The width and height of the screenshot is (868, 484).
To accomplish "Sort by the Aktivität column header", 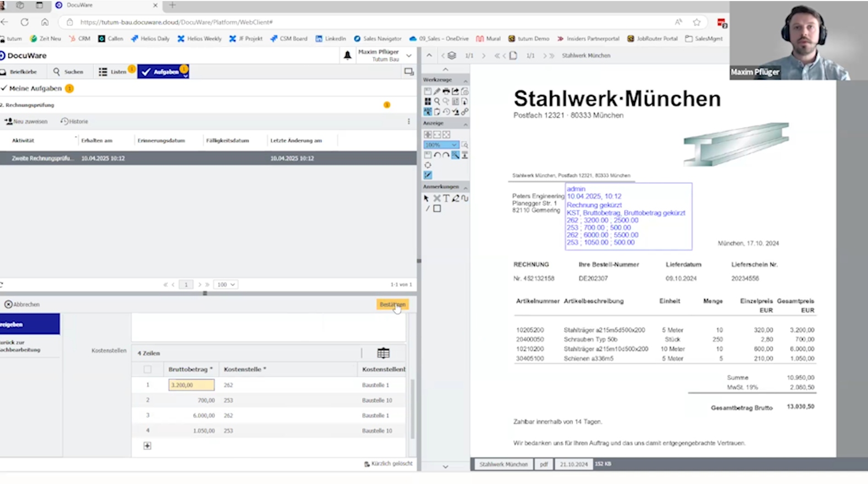I will point(23,140).
